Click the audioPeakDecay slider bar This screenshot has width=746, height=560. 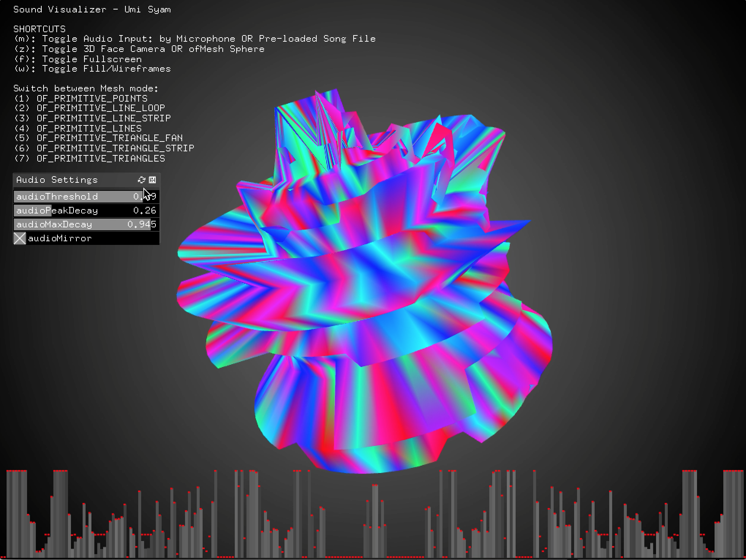[86, 211]
